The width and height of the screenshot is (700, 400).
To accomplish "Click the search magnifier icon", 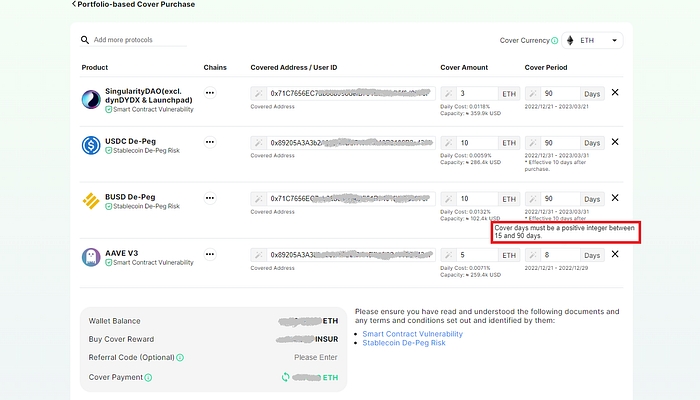I will coord(86,40).
